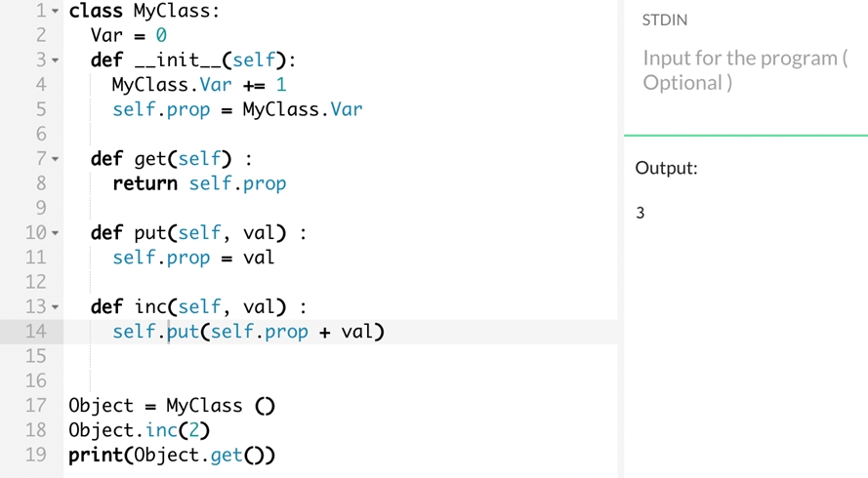Click on 'MyClass.Var += 1' line
This screenshot has height=478, width=868.
point(199,85)
